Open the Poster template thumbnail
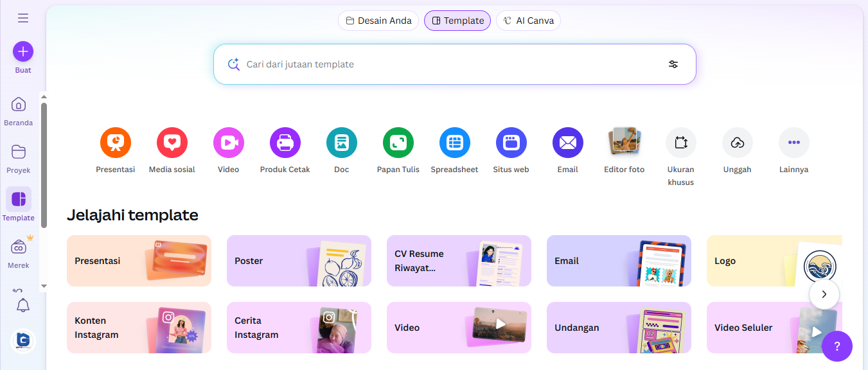 tap(299, 261)
